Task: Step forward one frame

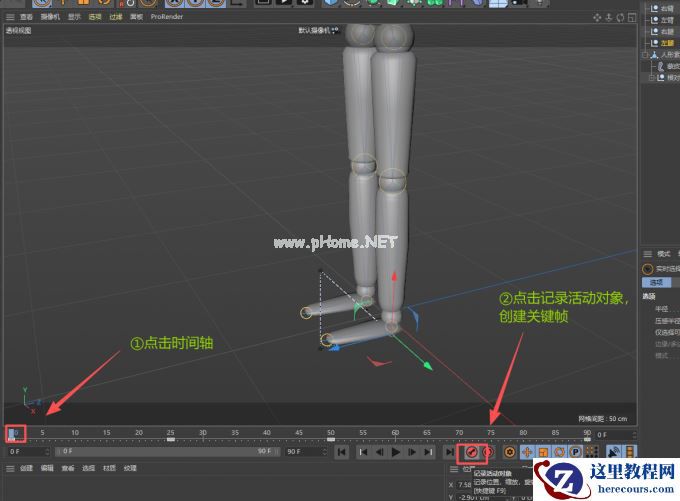Action: coord(412,452)
